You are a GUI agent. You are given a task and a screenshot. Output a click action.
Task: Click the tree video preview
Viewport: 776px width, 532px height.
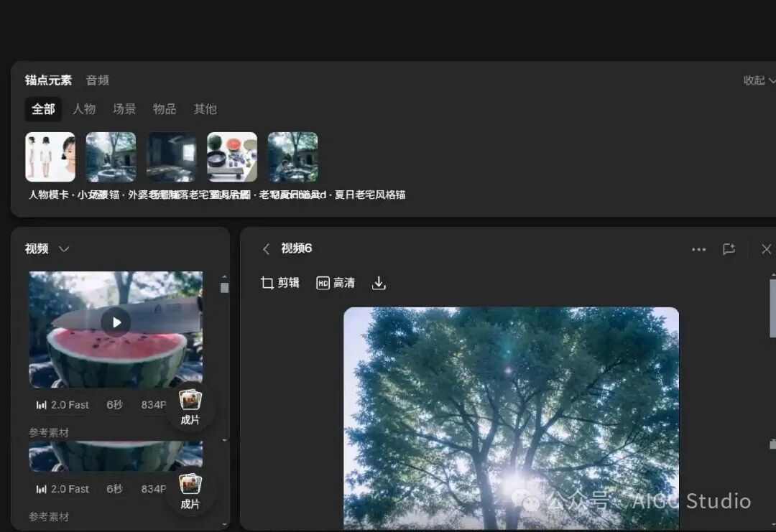pyautogui.click(x=512, y=419)
